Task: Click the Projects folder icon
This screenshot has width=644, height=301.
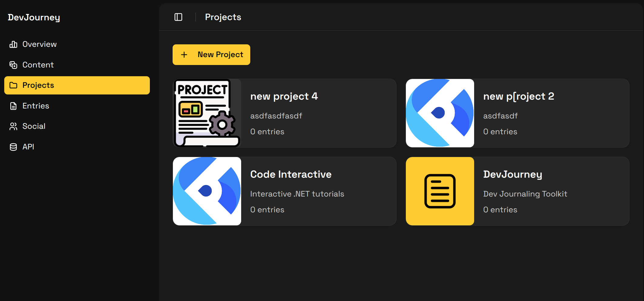Action: coord(13,85)
